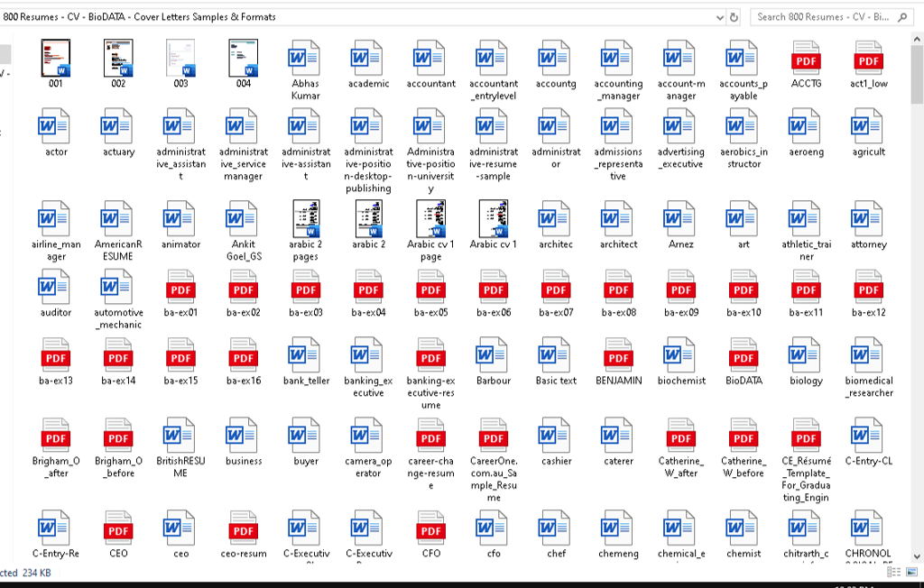This screenshot has height=588, width=924.
Task: Select the architect Word file icon
Action: [x=617, y=218]
